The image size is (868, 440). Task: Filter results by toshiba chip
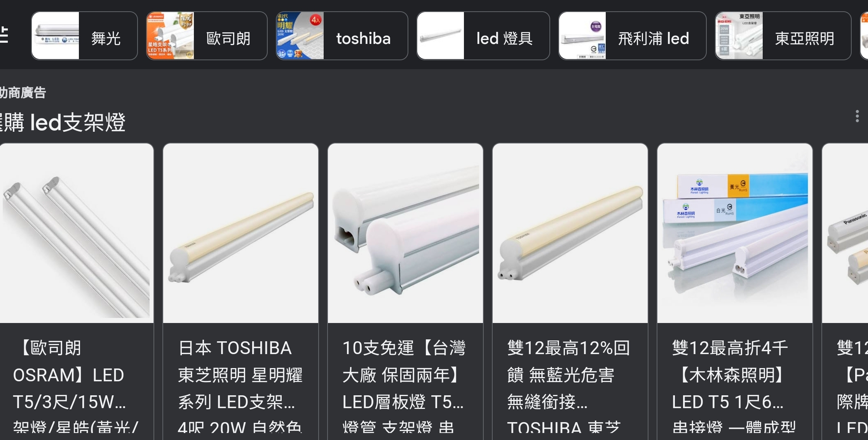[x=342, y=36]
